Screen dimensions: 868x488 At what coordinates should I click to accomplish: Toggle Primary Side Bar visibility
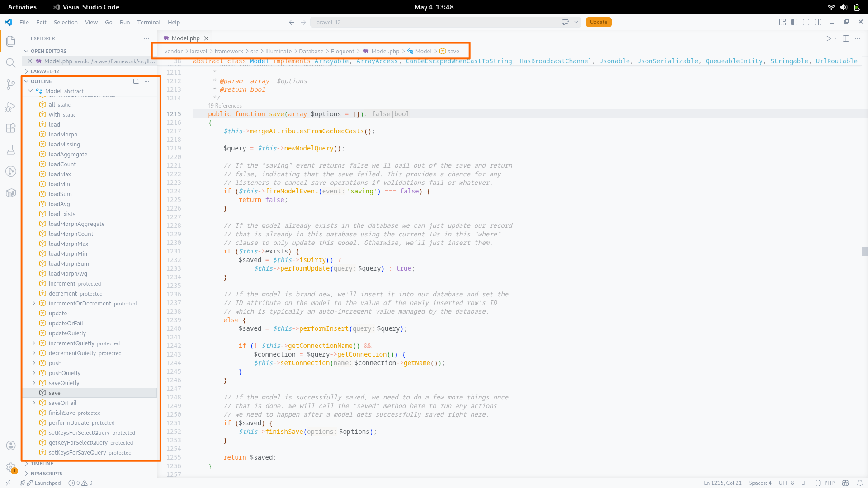pyautogui.click(x=794, y=22)
